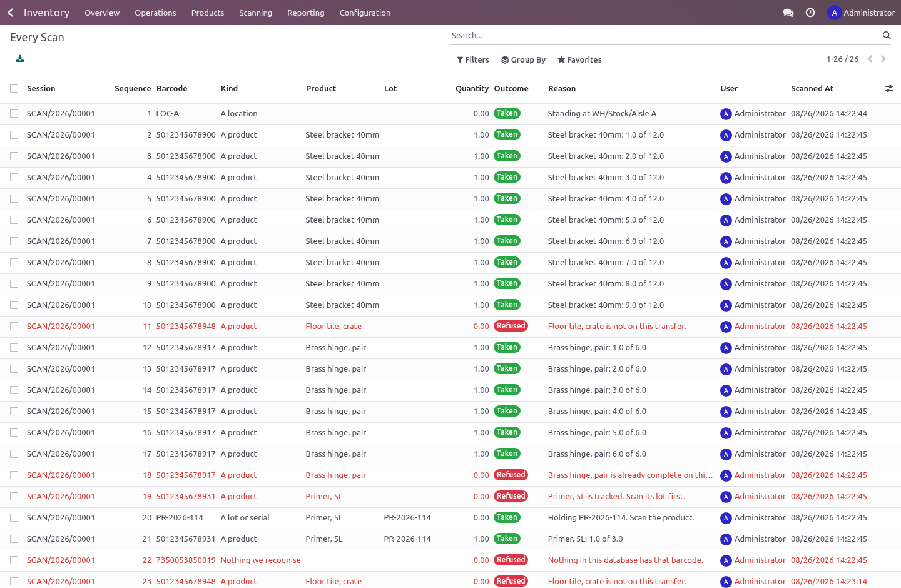Open the Filters dropdown
Screen dimensions: 901x588
(x=473, y=59)
